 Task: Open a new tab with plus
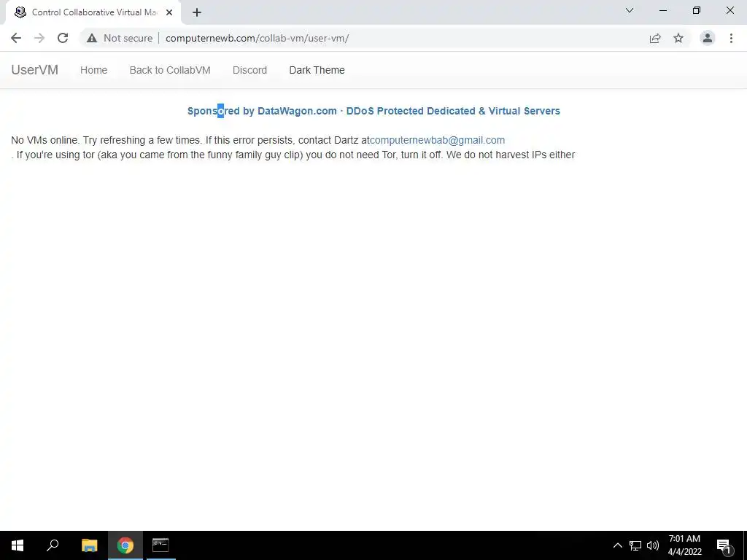[x=197, y=12]
